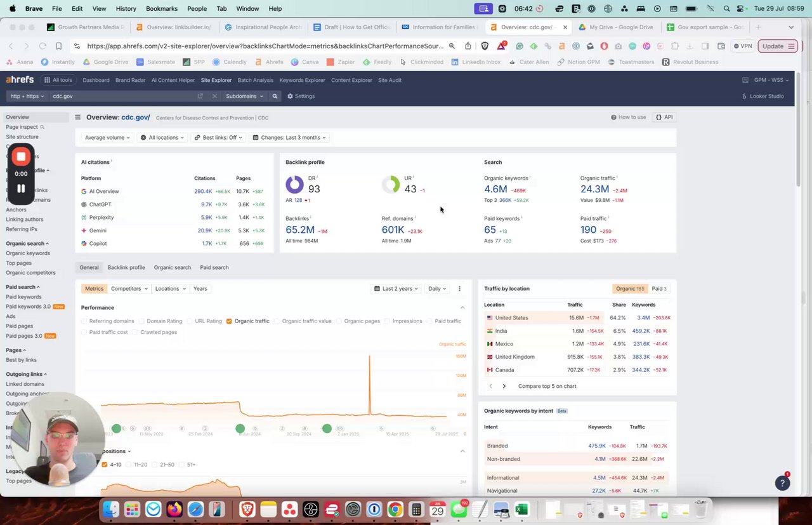This screenshot has height=525, width=812.
Task: Click the API button
Action: [x=664, y=117]
